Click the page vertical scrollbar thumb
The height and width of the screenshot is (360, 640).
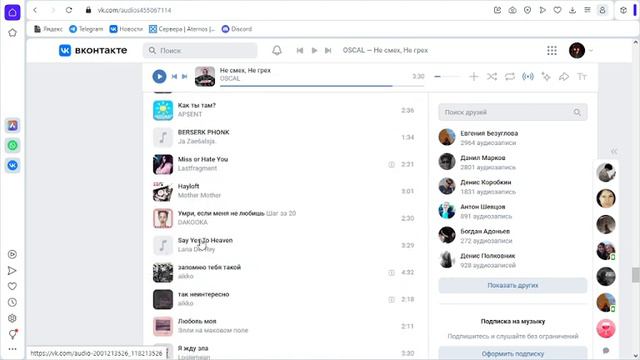tap(636, 275)
